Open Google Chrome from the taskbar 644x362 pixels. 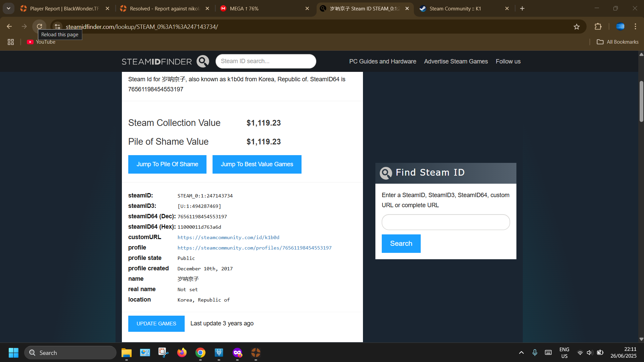[x=200, y=353]
